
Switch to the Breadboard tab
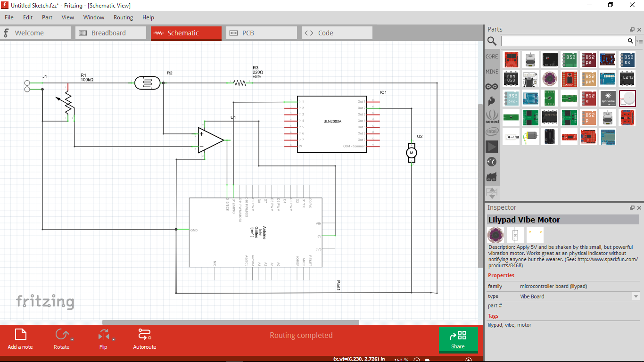click(x=111, y=33)
